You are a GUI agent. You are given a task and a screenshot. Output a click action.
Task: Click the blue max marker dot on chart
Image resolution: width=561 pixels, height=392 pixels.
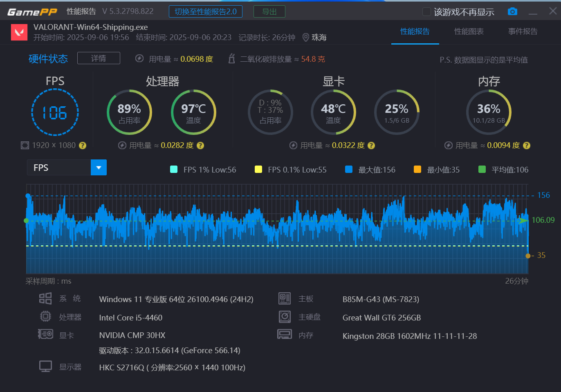coord(28,196)
